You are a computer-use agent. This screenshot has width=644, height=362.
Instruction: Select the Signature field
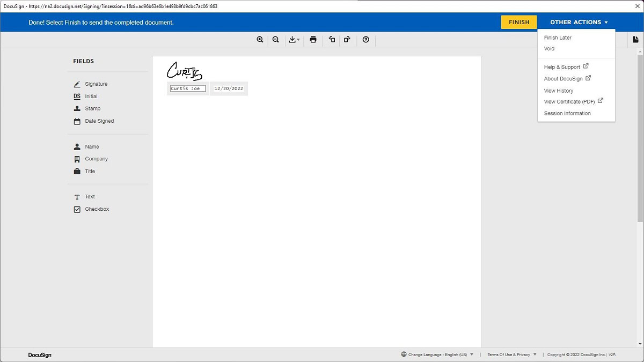91,84
